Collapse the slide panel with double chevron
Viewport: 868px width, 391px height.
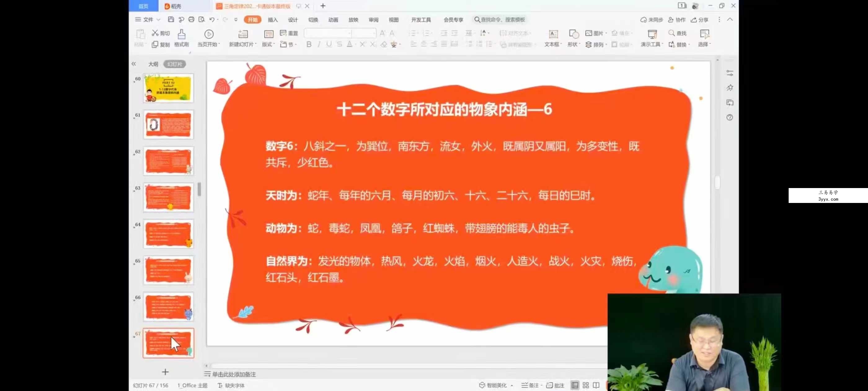(x=134, y=64)
